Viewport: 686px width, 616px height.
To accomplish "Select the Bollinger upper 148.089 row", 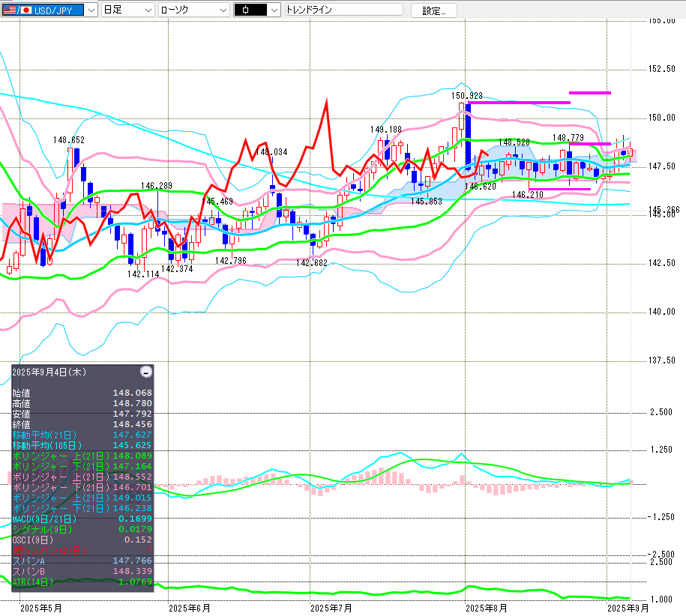I will (82, 456).
